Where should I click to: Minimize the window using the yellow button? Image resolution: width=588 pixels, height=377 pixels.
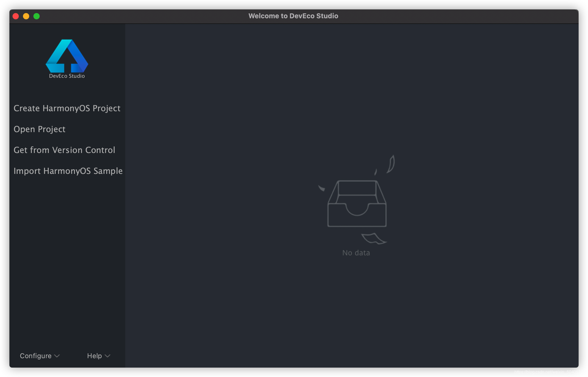[26, 16]
